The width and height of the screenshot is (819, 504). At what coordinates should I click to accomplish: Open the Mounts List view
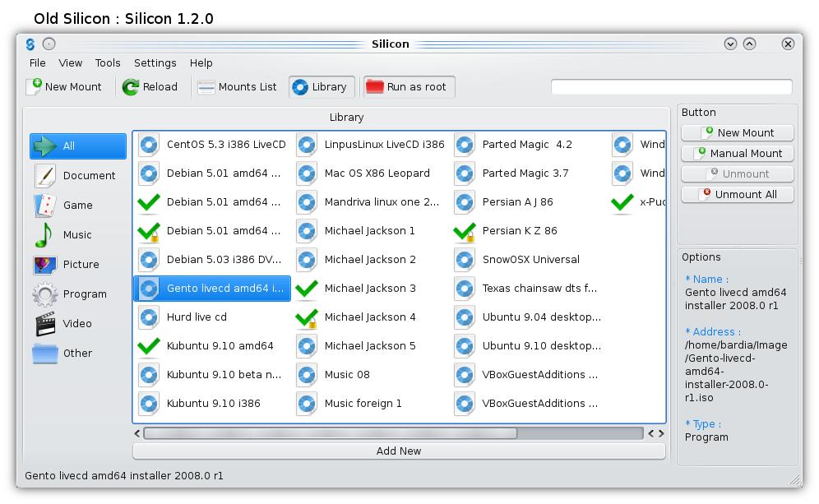coord(237,86)
